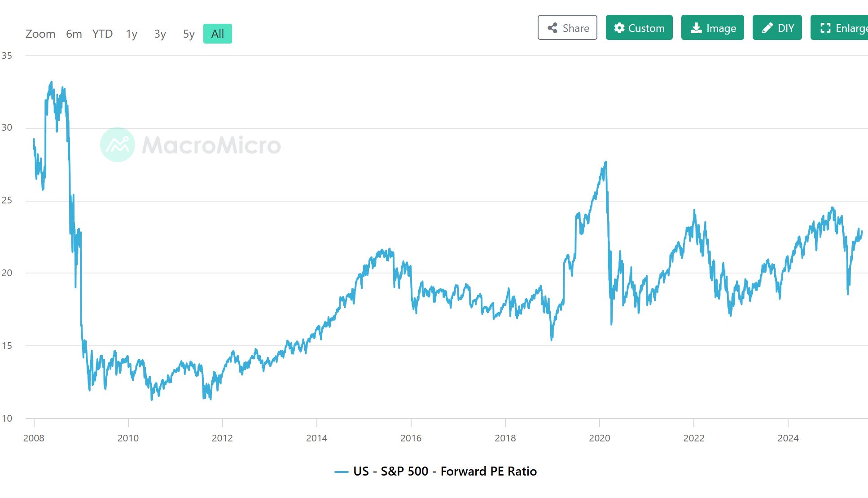Image resolution: width=868 pixels, height=498 pixels.
Task: Click the 2020 x-axis label
Action: coord(600,438)
